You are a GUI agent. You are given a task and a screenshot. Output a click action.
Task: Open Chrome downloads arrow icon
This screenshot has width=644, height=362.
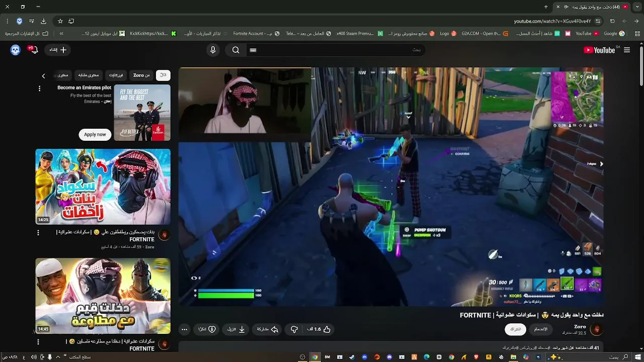click(43, 21)
